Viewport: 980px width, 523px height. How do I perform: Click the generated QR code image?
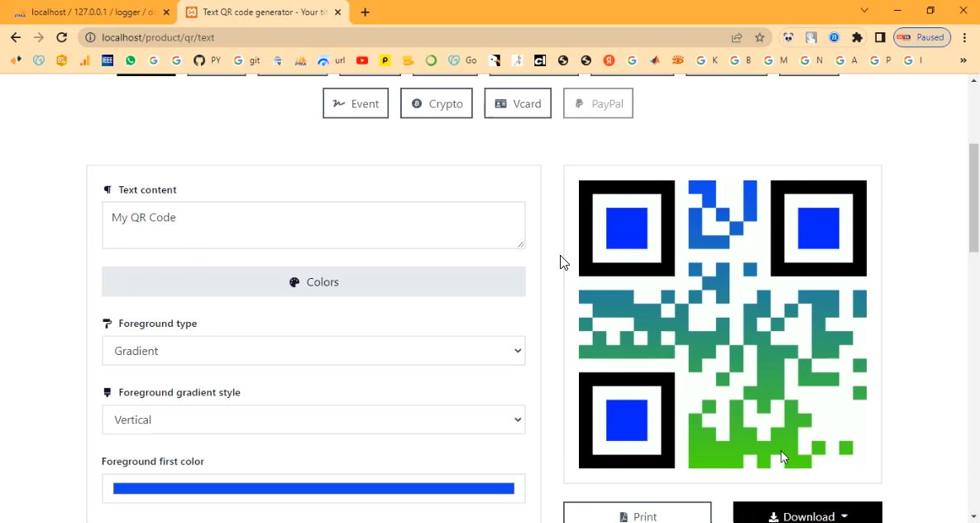[723, 324]
